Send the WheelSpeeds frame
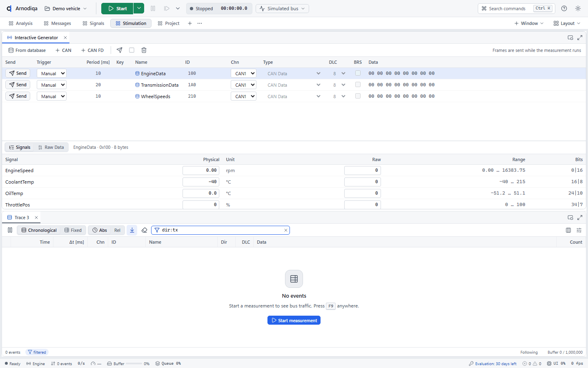 18,96
